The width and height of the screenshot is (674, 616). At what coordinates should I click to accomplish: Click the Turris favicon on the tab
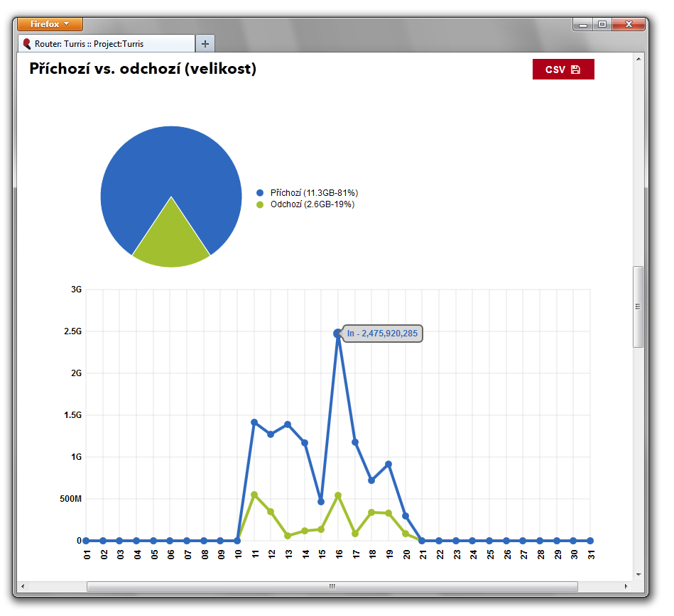(x=27, y=44)
